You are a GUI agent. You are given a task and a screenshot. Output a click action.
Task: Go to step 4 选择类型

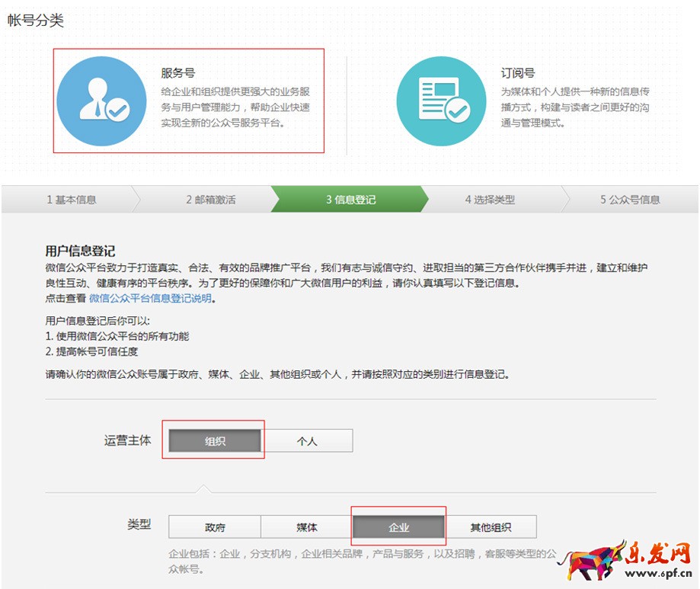(491, 200)
